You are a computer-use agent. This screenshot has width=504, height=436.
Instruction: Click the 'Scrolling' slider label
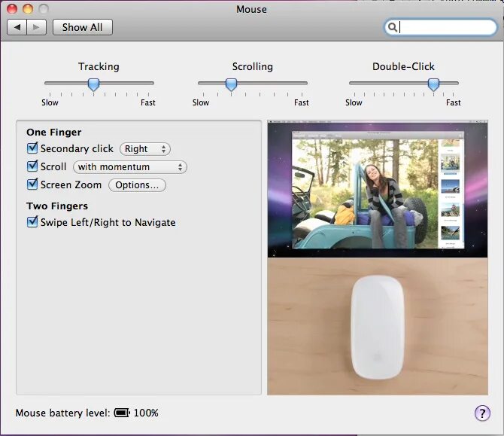[x=253, y=66]
